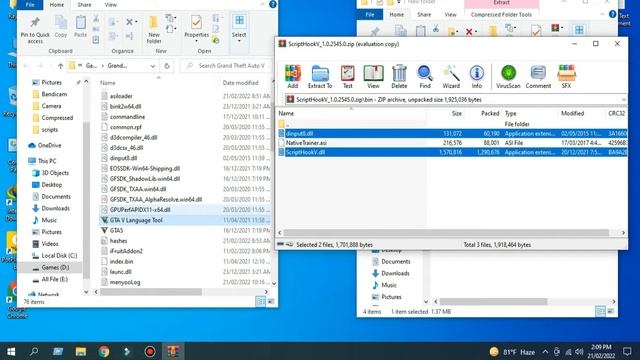Show hidden system tray icons
640x360 pixels.
545,351
